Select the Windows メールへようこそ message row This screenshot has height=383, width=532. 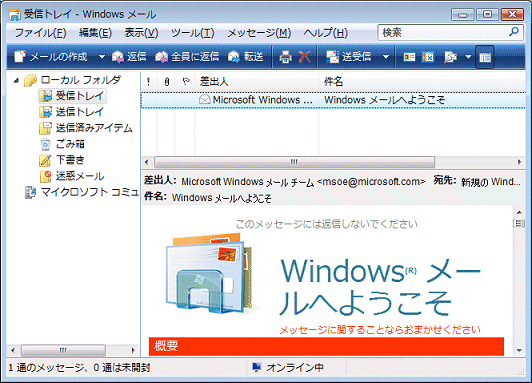333,100
